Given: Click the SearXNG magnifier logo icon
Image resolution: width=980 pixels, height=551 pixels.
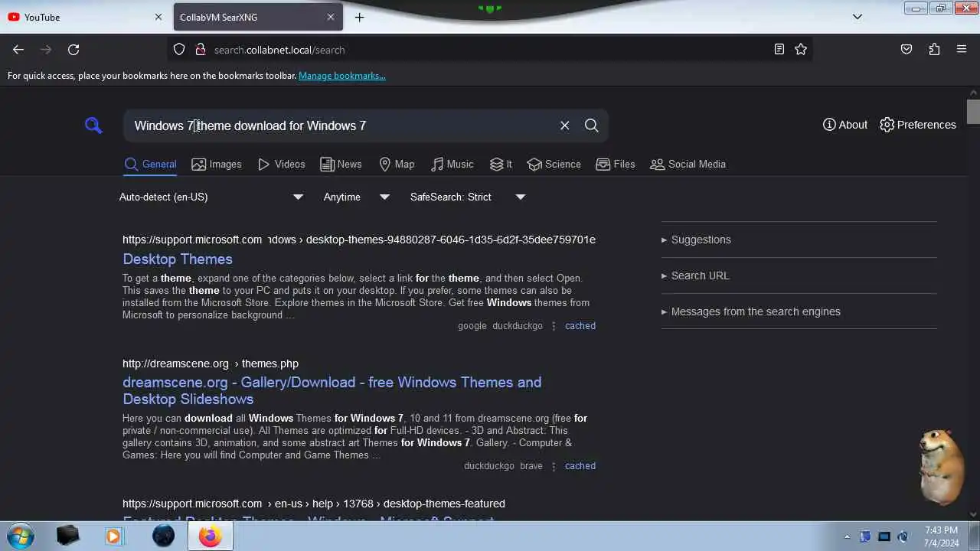Looking at the screenshot, I should point(93,125).
